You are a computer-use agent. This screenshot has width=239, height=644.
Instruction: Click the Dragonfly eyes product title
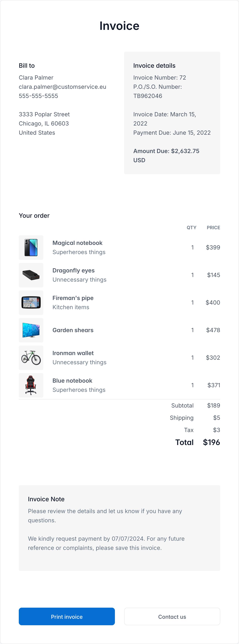73,271
